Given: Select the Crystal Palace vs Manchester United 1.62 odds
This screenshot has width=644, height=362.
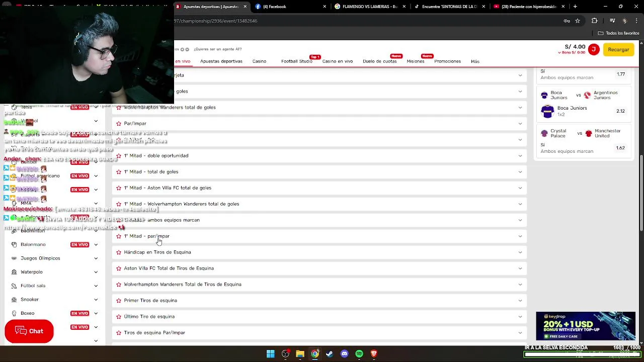Looking at the screenshot, I should pyautogui.click(x=621, y=148).
